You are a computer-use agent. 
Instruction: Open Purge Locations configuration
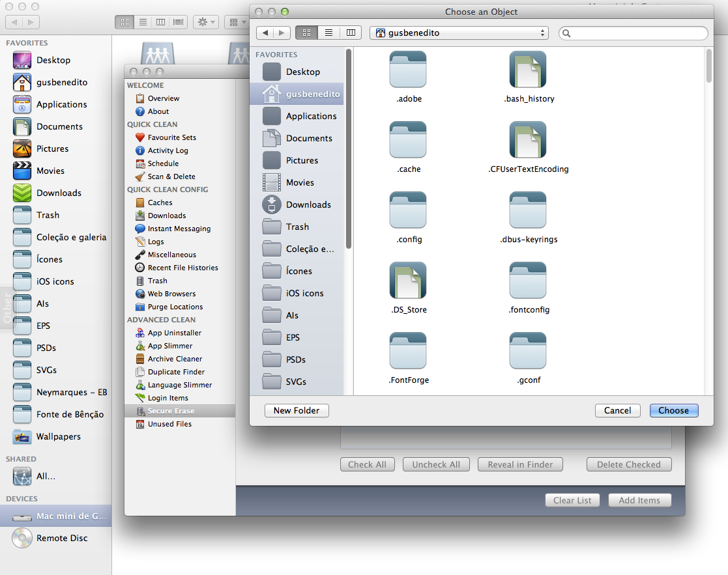coord(169,307)
